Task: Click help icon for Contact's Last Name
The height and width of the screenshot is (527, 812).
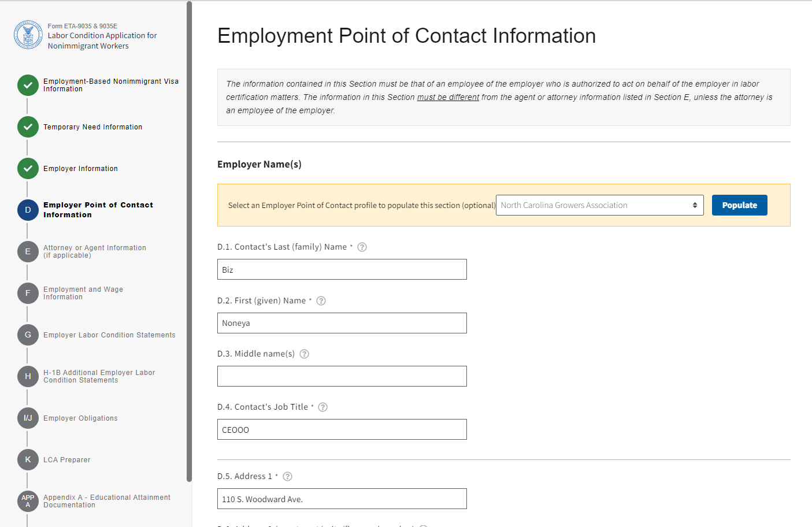Action: (362, 247)
